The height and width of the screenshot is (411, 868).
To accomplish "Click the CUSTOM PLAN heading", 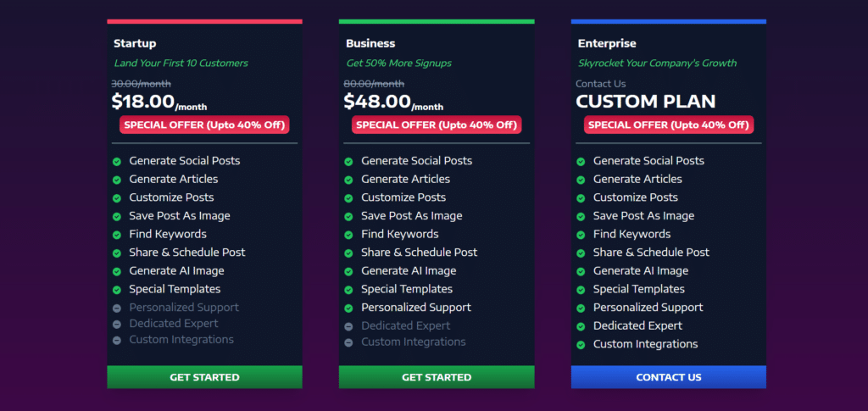I will (x=645, y=103).
